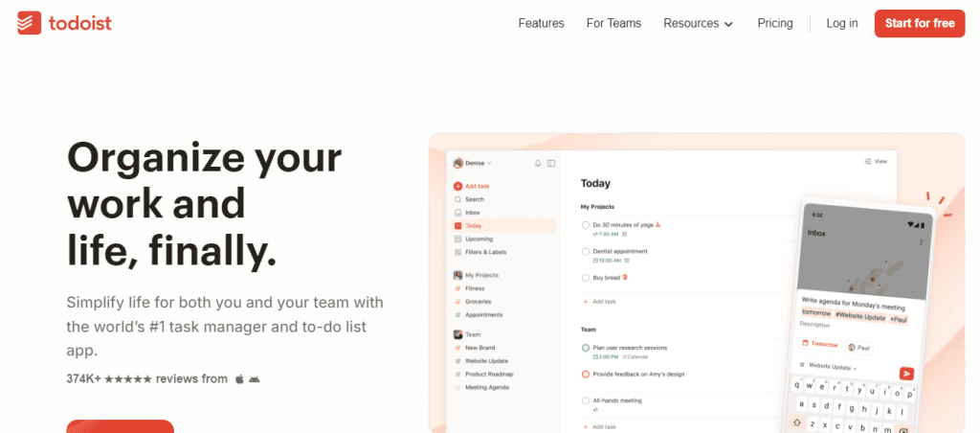Expand the Resources dropdown menu

click(698, 23)
